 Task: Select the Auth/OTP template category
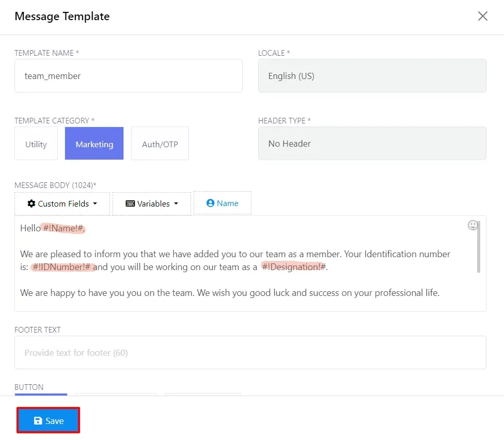(160, 144)
